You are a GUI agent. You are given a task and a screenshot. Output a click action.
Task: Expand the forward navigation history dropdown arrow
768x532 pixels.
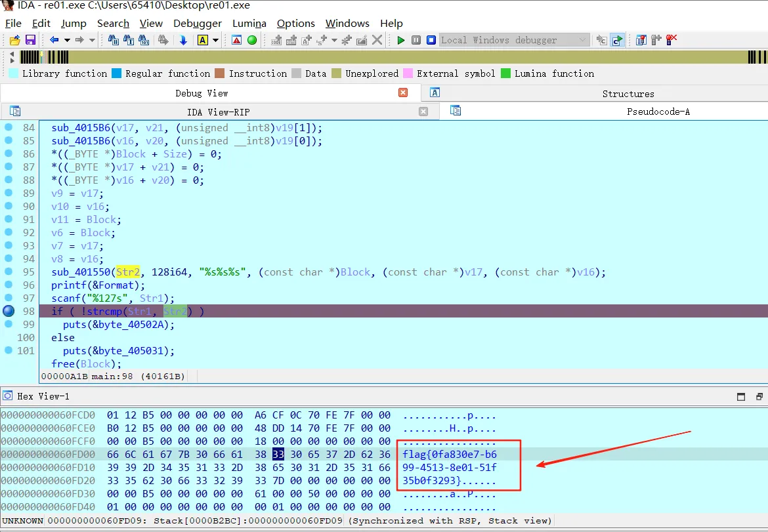(x=92, y=40)
